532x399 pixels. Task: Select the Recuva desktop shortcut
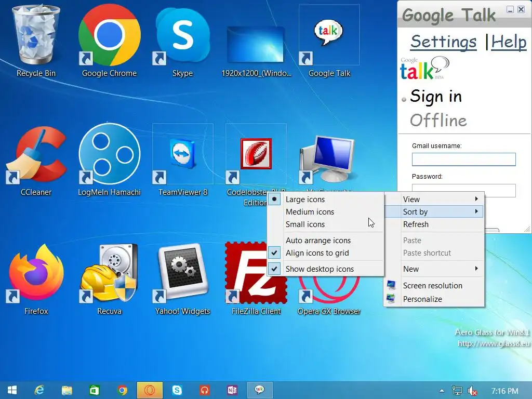pyautogui.click(x=109, y=279)
